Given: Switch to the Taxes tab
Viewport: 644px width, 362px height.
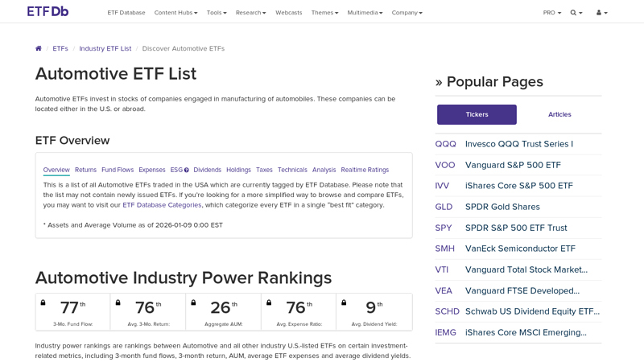Looking at the screenshot, I should click(x=264, y=170).
